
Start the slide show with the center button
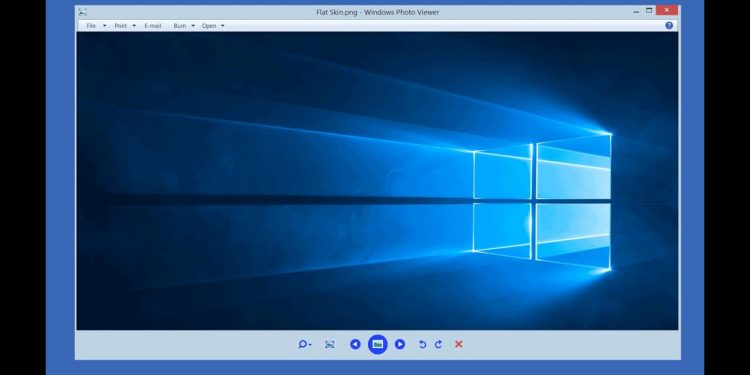tap(377, 344)
